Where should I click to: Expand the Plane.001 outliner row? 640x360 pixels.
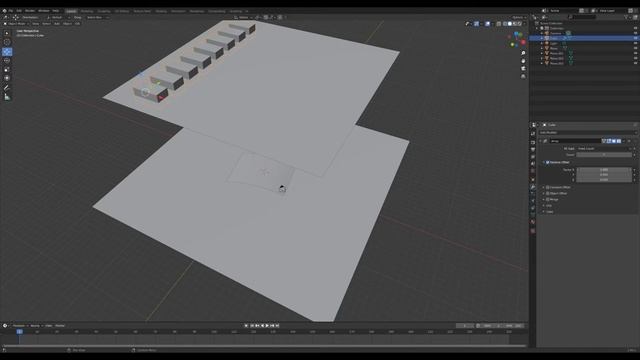pyautogui.click(x=542, y=53)
